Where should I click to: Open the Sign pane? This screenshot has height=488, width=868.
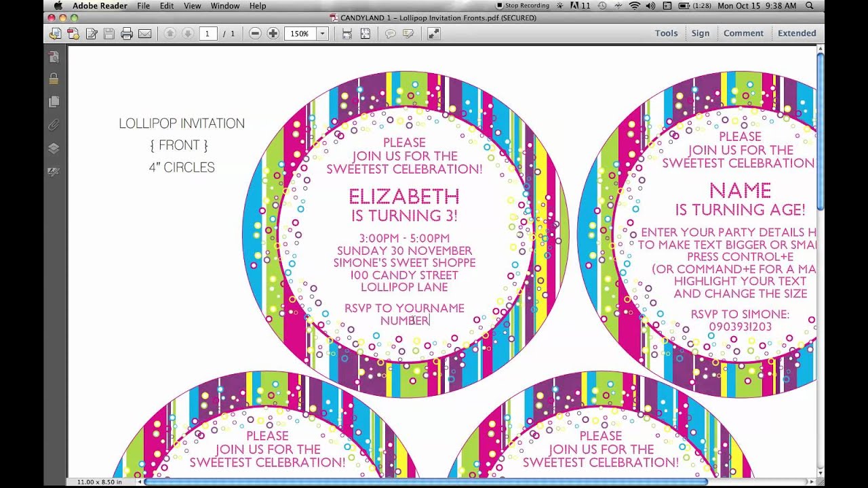point(701,33)
